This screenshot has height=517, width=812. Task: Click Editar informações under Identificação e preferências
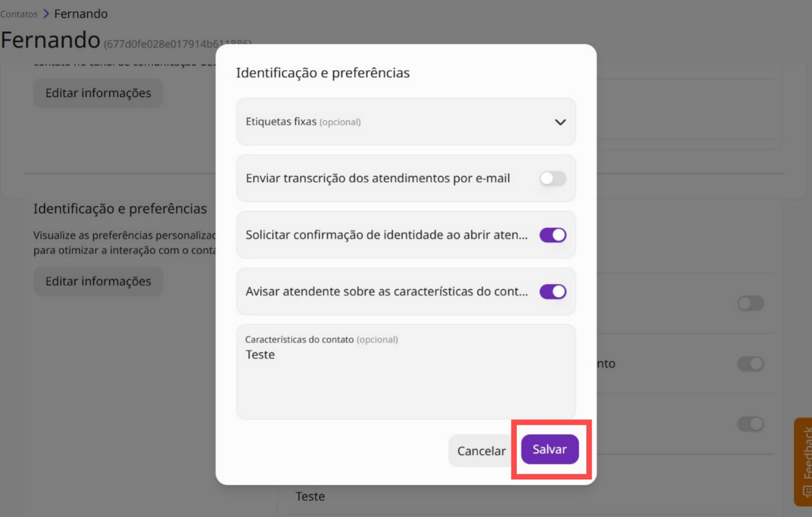[98, 281]
